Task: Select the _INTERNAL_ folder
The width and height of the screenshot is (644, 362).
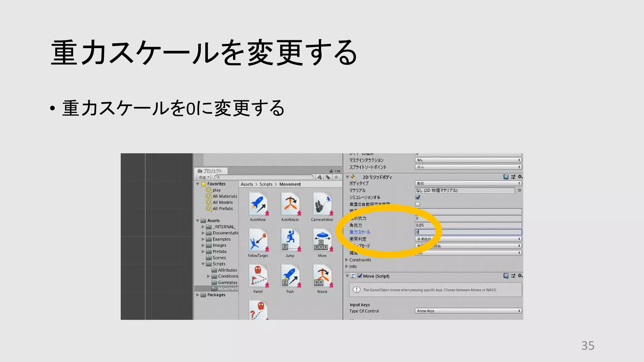Action: click(221, 227)
